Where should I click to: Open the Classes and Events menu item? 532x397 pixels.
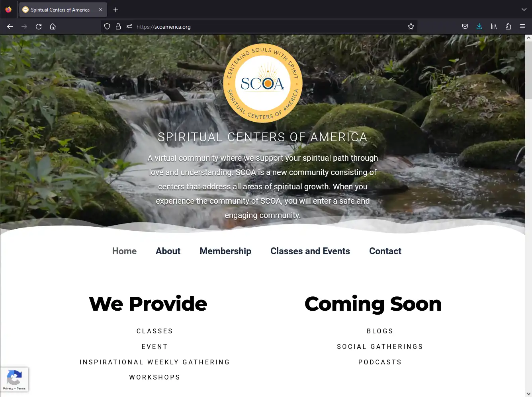pos(310,251)
